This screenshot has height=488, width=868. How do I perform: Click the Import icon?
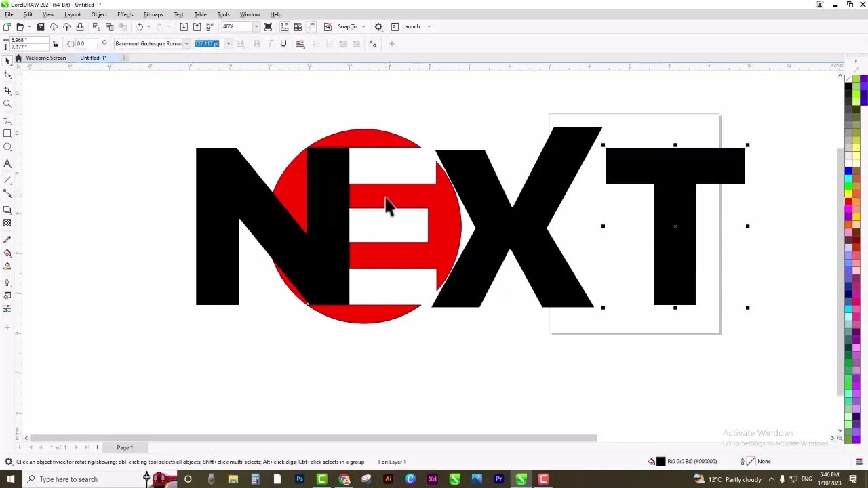(x=184, y=26)
